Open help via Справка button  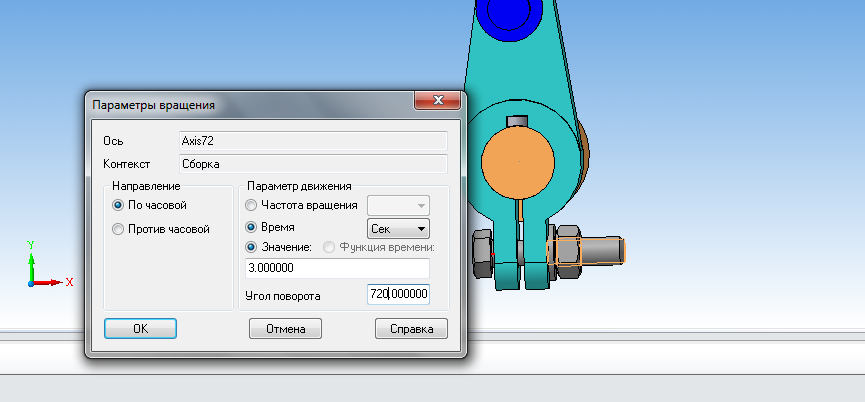(x=410, y=329)
